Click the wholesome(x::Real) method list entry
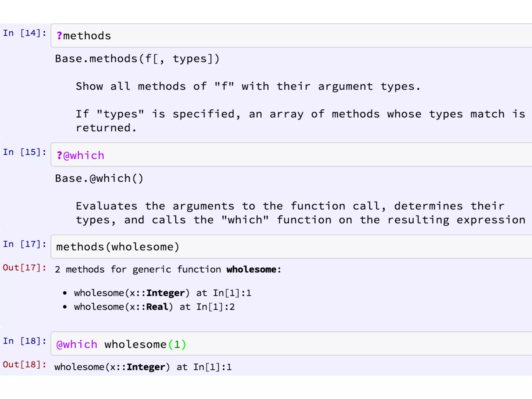 (123, 307)
